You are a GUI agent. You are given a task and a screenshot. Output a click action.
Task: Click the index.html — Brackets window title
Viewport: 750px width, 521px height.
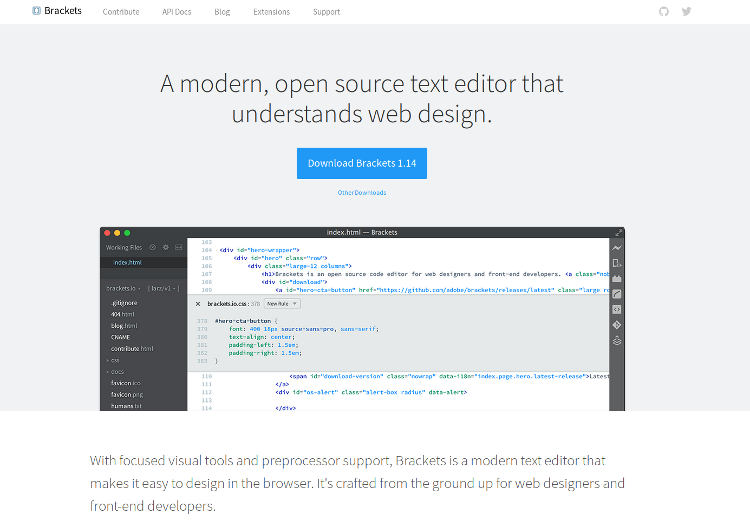(362, 233)
